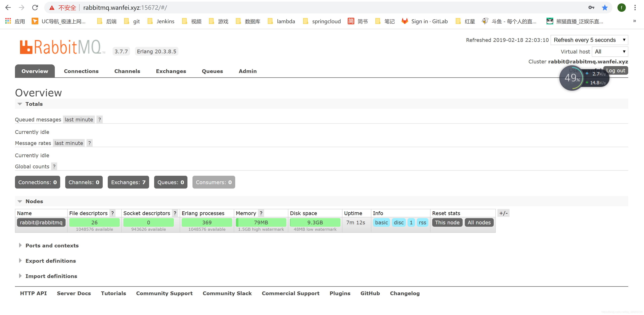Image resolution: width=644 pixels, height=315 pixels.
Task: Go back with the browser back arrow
Action: coord(8,8)
